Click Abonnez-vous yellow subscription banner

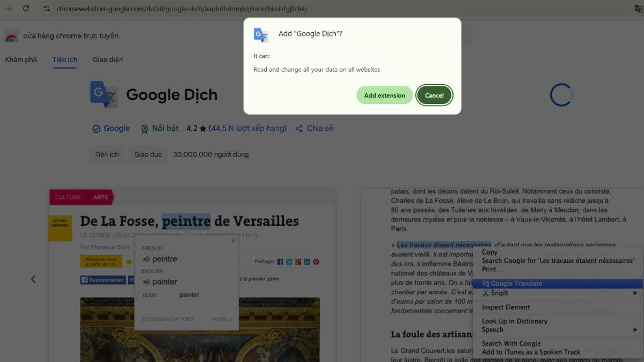[x=101, y=261]
